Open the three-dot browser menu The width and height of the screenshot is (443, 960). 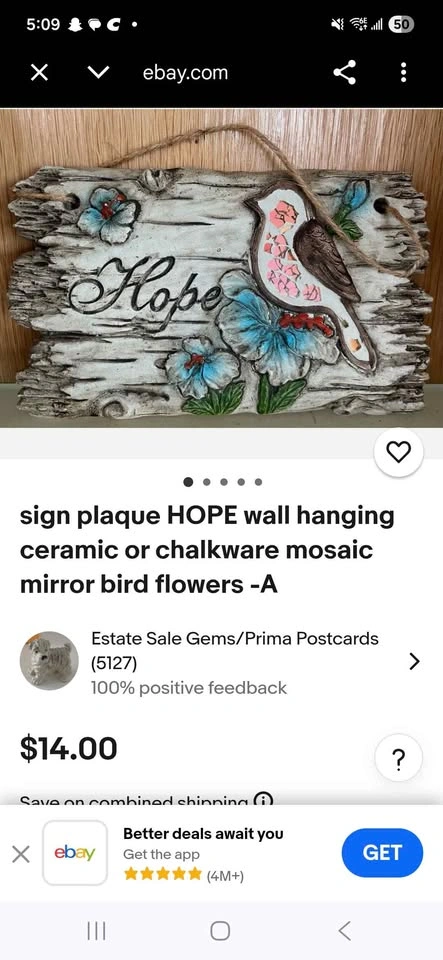(x=403, y=73)
